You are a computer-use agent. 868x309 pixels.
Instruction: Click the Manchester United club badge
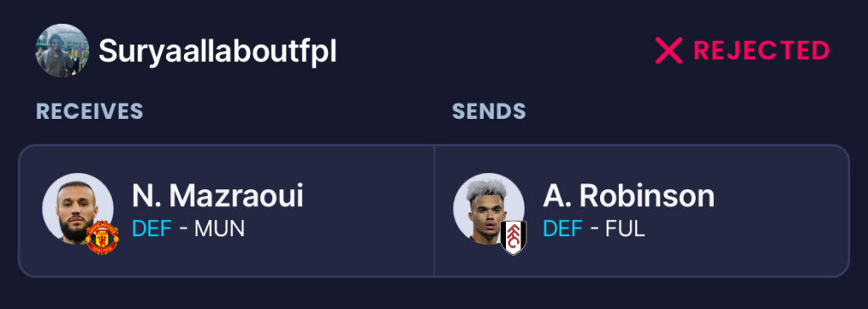(103, 238)
